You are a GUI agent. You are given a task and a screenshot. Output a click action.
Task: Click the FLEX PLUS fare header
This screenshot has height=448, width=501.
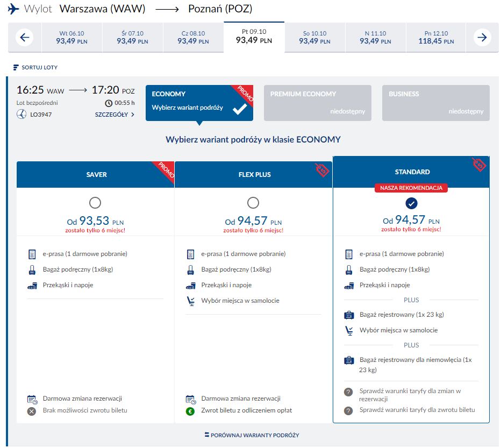tap(253, 175)
